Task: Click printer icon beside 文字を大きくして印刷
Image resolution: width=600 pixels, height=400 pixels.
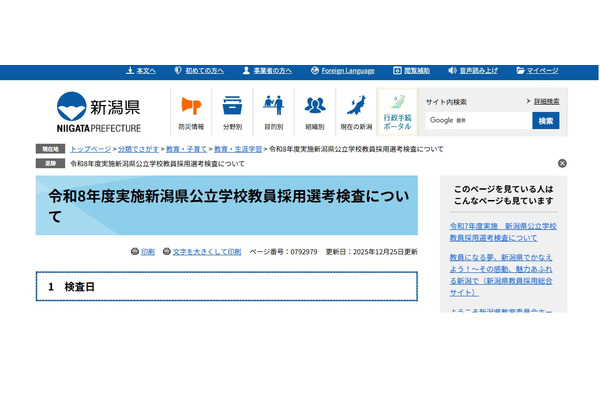Action: click(166, 251)
